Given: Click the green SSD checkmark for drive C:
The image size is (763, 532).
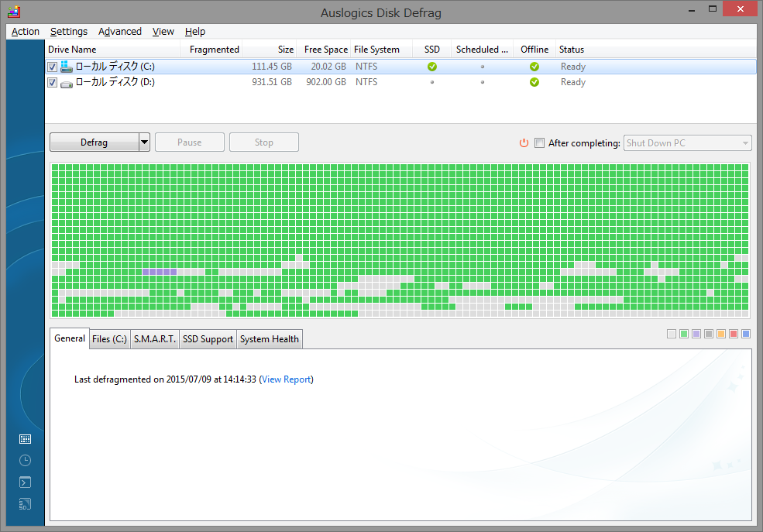Looking at the screenshot, I should click(x=431, y=66).
